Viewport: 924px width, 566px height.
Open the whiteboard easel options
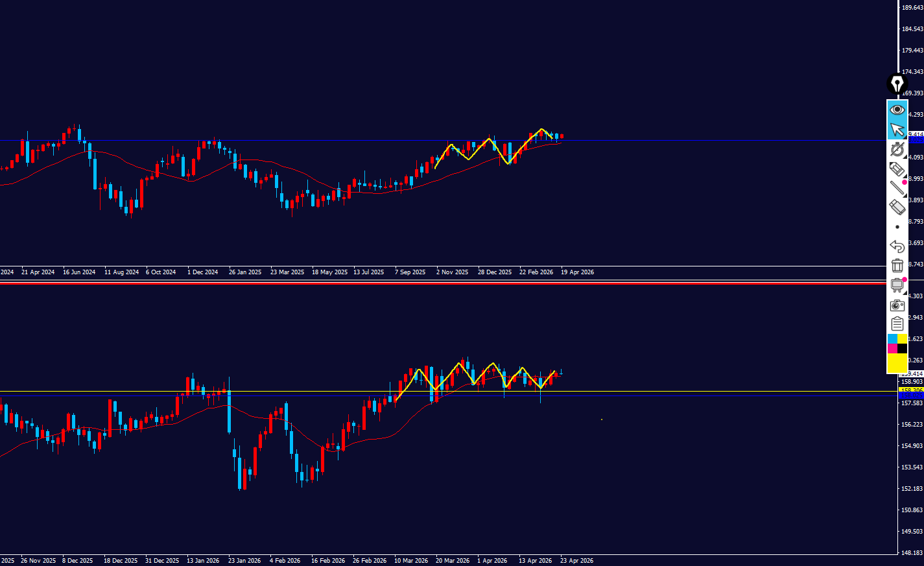897,285
